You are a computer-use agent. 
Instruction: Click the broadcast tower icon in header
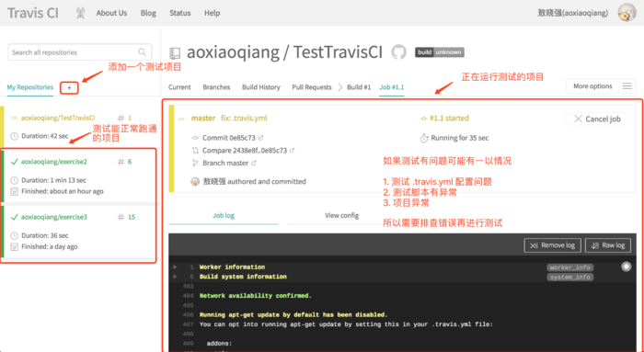tap(81, 13)
